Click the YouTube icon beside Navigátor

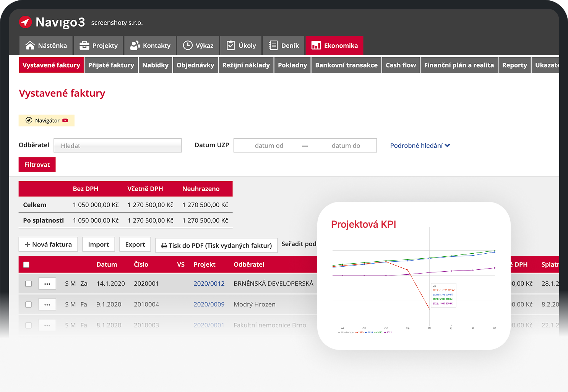pos(65,120)
